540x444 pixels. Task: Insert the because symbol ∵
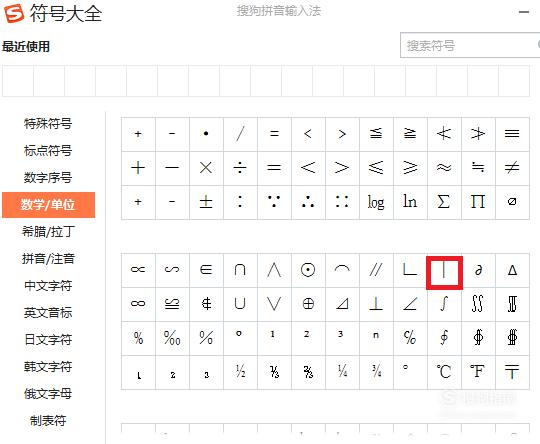click(x=274, y=202)
